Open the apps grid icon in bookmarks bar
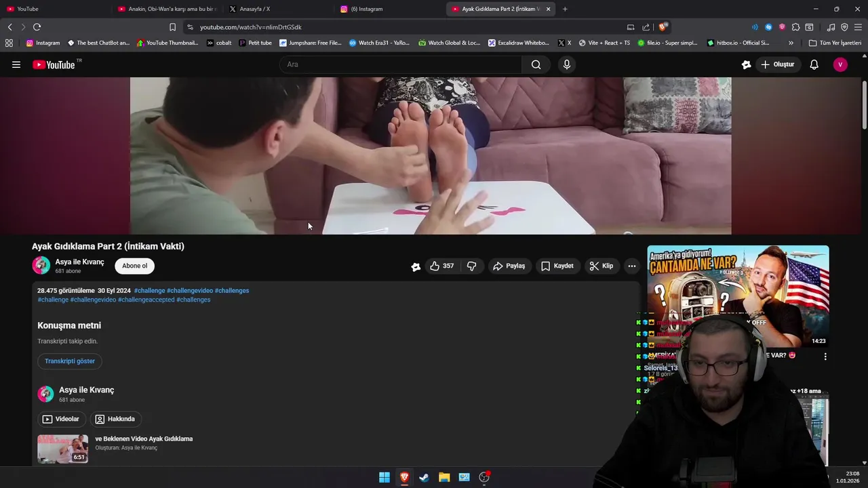 coord(9,43)
